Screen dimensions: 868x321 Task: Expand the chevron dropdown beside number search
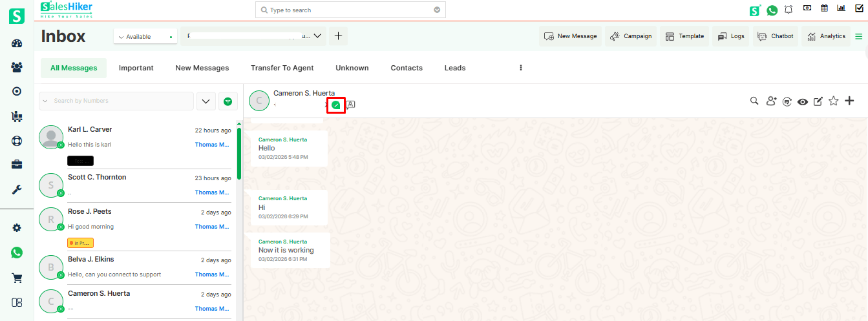206,101
